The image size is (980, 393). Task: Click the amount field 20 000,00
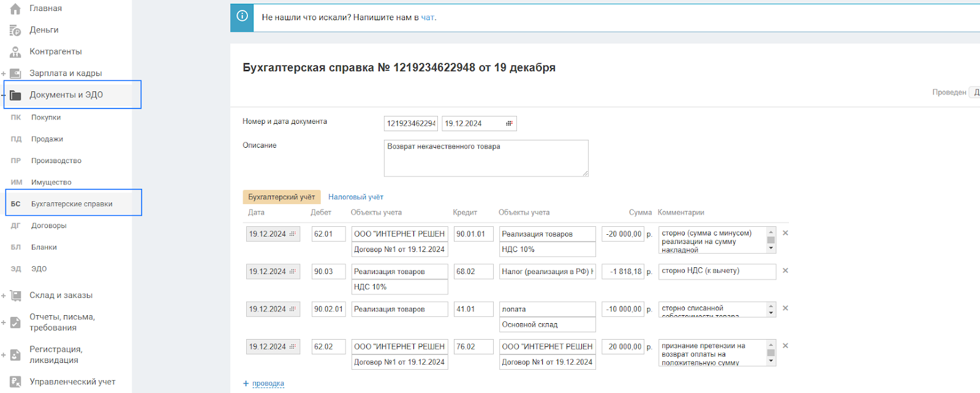click(623, 346)
